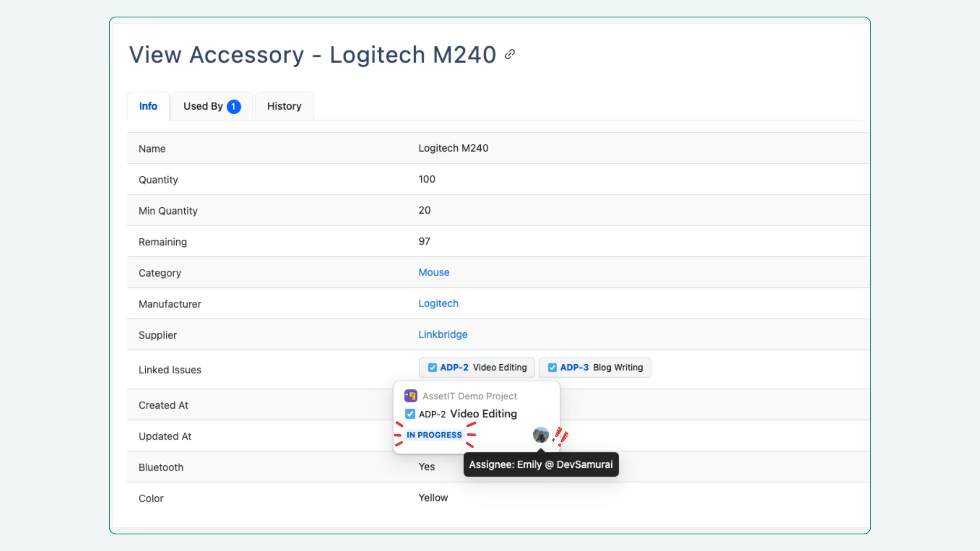Click the Assignee Emily @ DevSamurai tooltip
This screenshot has width=980, height=551.
[541, 464]
